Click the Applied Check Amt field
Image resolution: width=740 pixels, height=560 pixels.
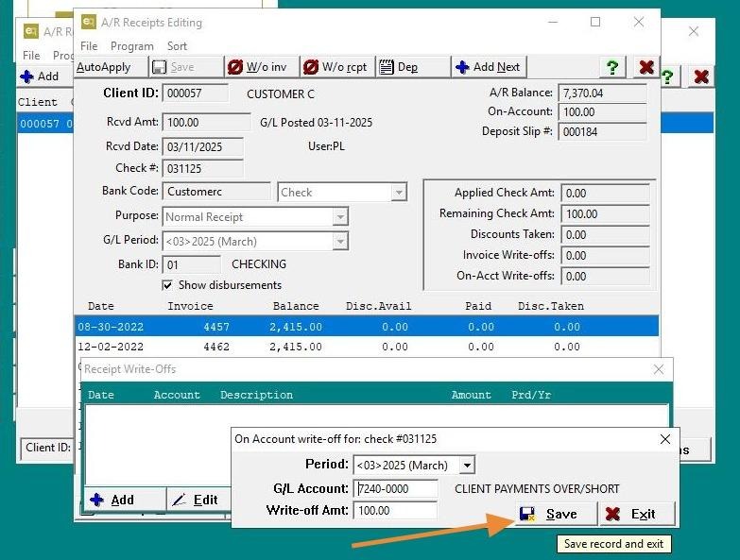[605, 194]
